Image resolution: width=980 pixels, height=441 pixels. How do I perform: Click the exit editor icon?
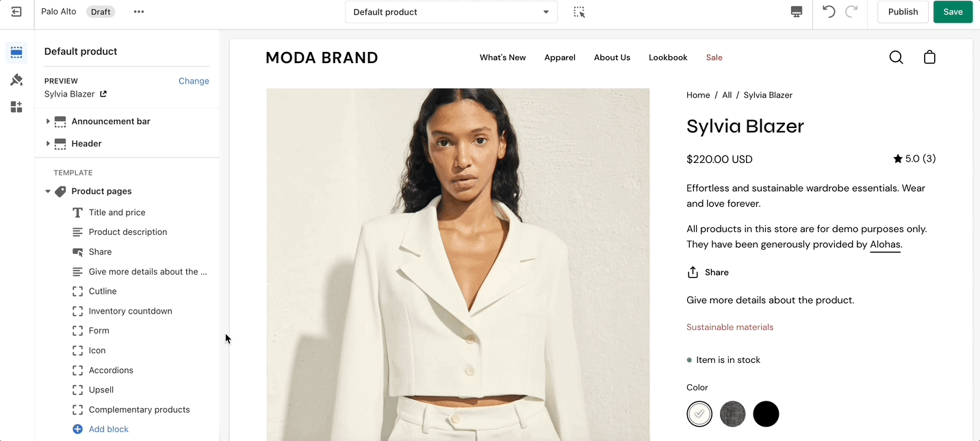16,12
